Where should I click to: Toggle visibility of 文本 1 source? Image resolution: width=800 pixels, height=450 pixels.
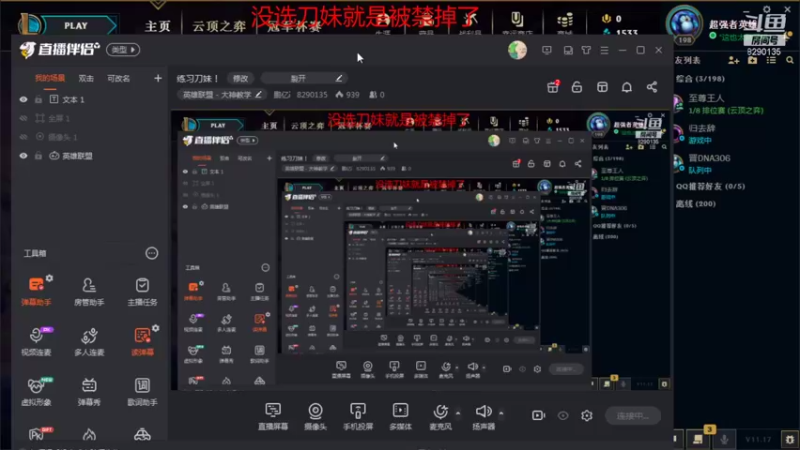(x=23, y=99)
